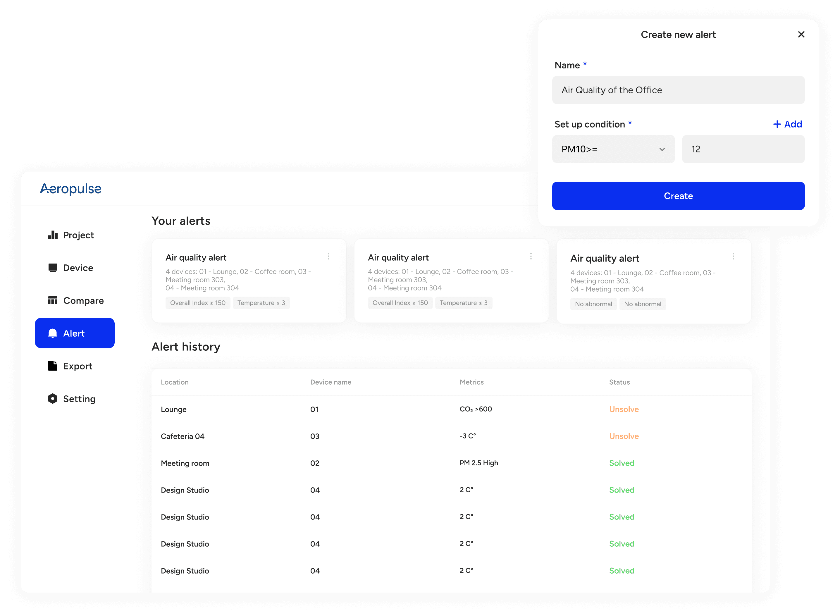The image size is (840, 616).
Task: Click the Compare sidebar icon
Action: (x=53, y=300)
